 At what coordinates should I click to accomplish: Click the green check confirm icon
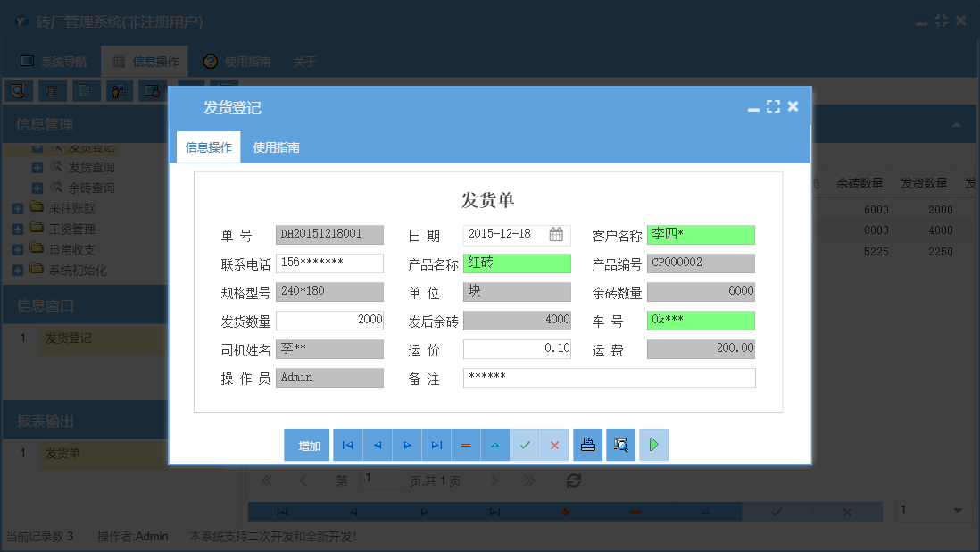click(525, 444)
